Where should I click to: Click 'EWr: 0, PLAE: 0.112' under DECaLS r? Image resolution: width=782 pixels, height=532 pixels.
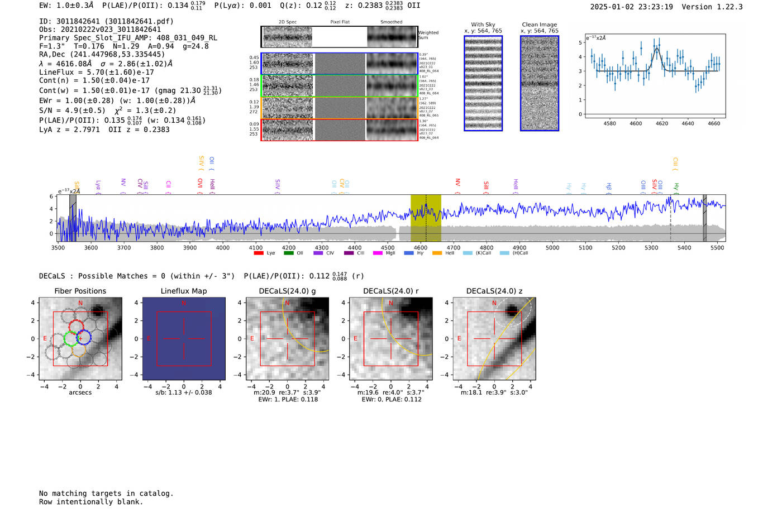pyautogui.click(x=391, y=399)
